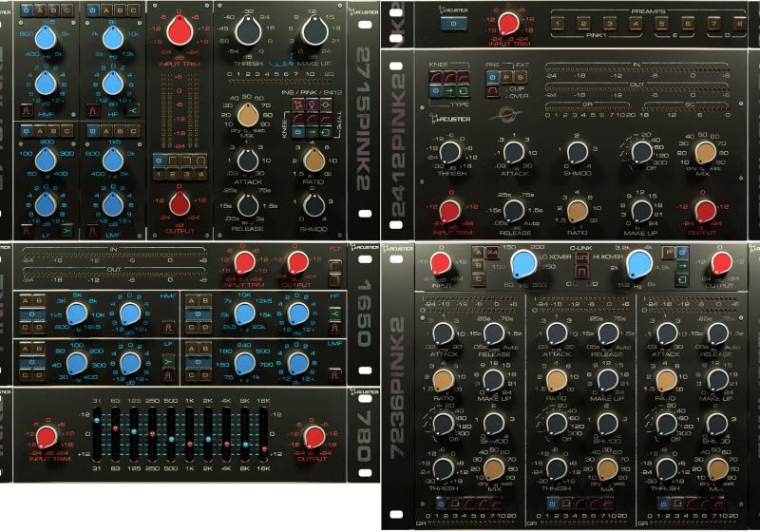This screenshot has height=532, width=760.
Task: Click button A in 2715PINK2 HMF band
Action: coord(40,10)
